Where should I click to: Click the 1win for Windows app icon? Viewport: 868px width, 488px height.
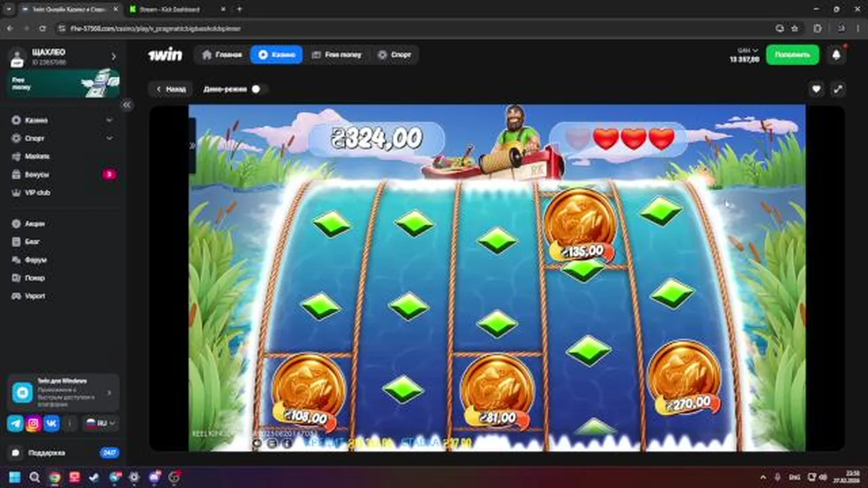[22, 392]
